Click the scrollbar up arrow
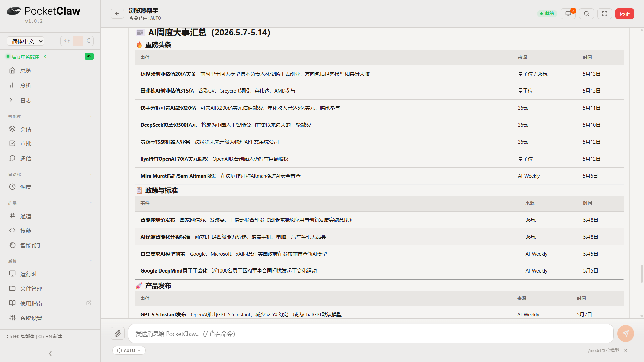This screenshot has width=644, height=362. (642, 30)
